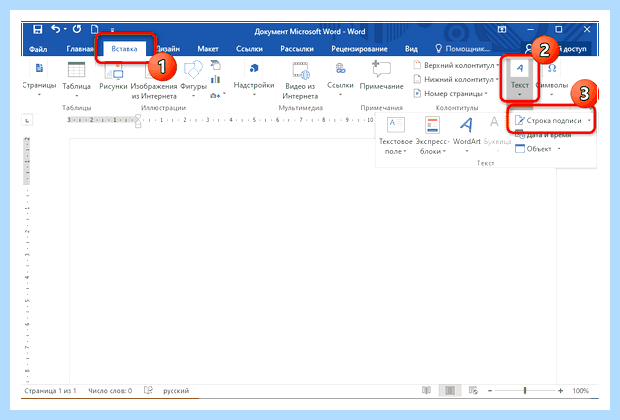
Task: Expand the Номер страницы dropdown
Action: coord(486,94)
